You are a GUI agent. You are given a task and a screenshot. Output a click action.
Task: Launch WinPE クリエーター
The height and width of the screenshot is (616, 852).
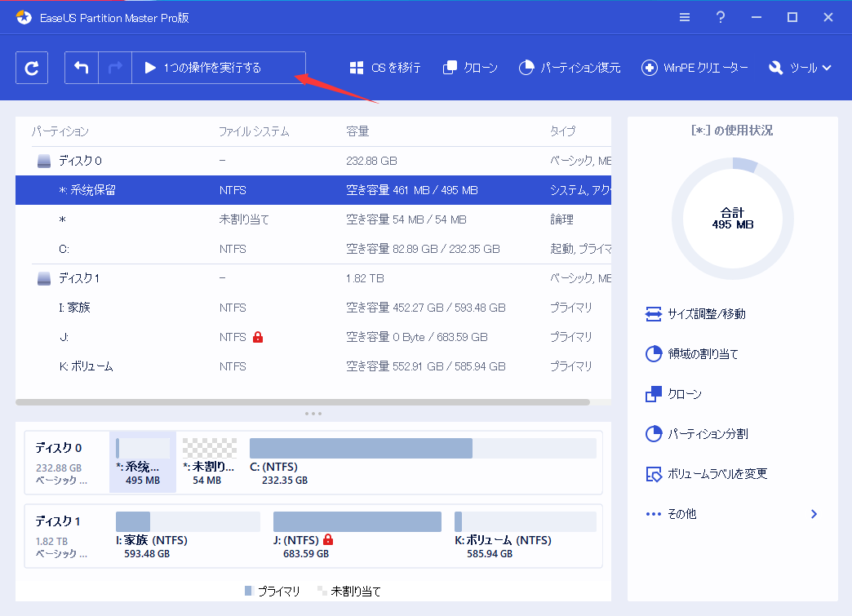coord(694,68)
